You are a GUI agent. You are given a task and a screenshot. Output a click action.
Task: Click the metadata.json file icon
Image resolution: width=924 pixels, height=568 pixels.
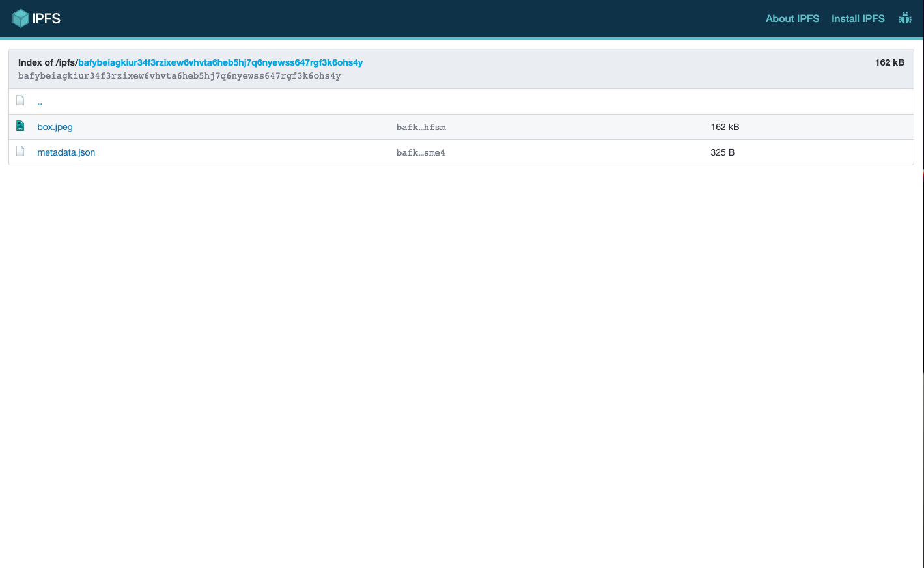click(20, 152)
